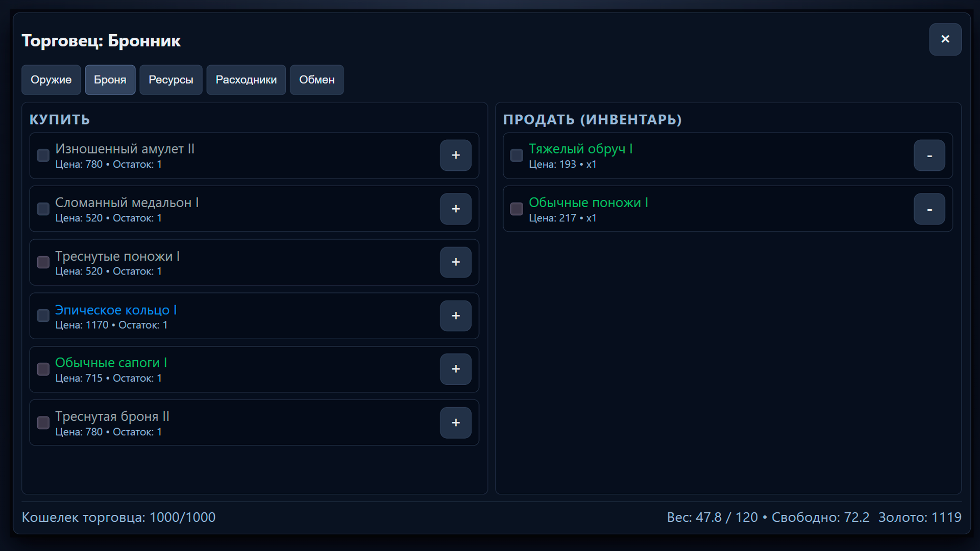Check the Изношенный амулет II checkbox
Screen dimensions: 980x551
[x=43, y=156]
